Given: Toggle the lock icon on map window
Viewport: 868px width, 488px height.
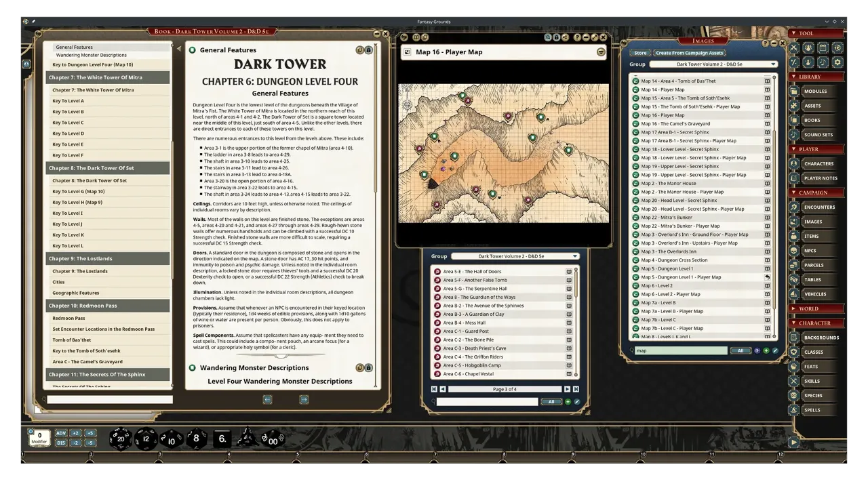Looking at the screenshot, I should point(557,37).
